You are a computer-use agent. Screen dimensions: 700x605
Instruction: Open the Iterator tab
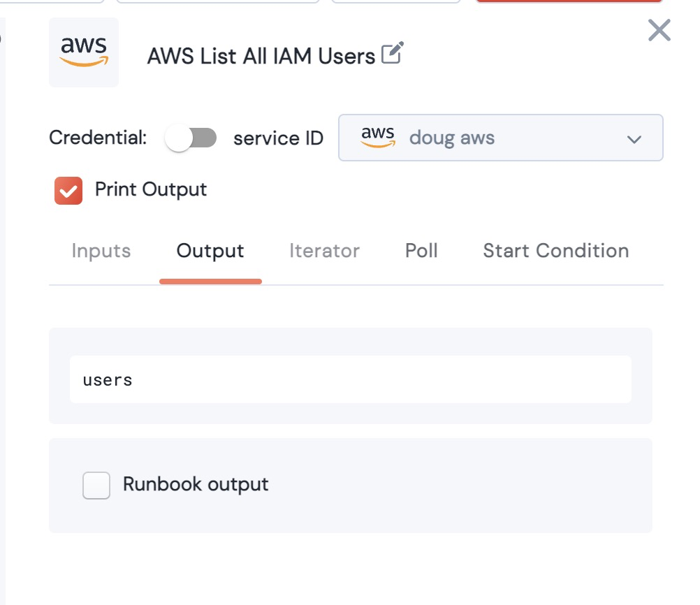click(x=324, y=251)
